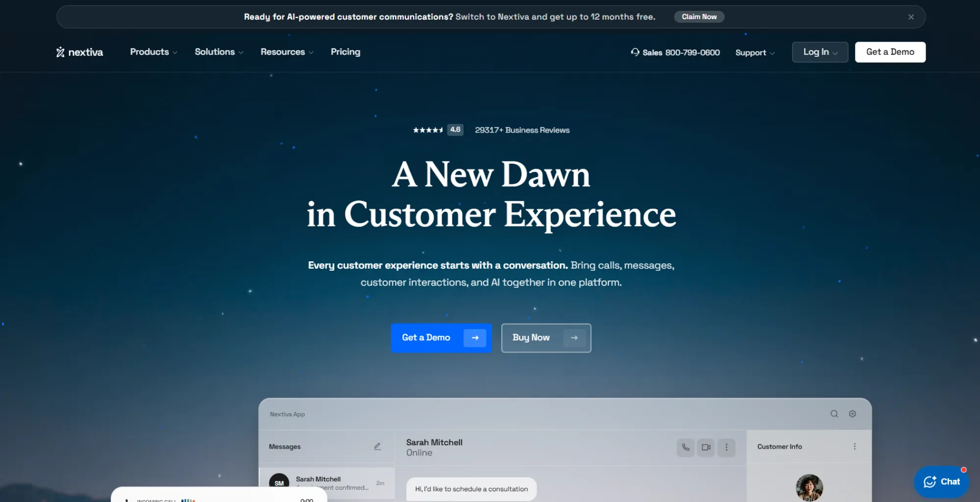
Task: Close the promotional banner
Action: pyautogui.click(x=911, y=17)
